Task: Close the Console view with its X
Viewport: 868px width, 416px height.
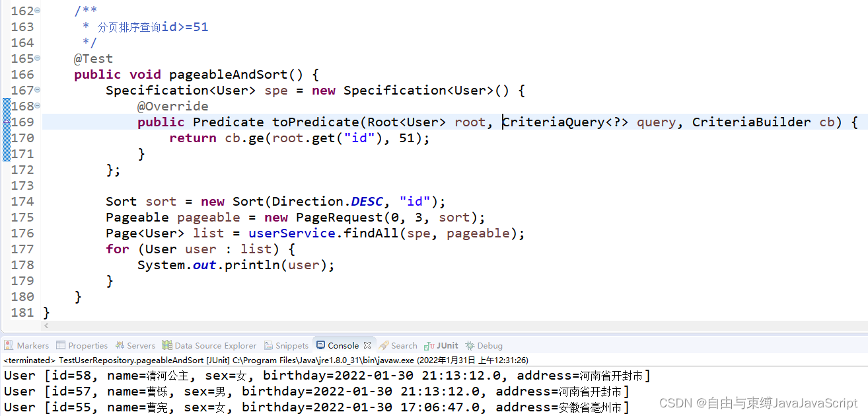Action: click(367, 345)
